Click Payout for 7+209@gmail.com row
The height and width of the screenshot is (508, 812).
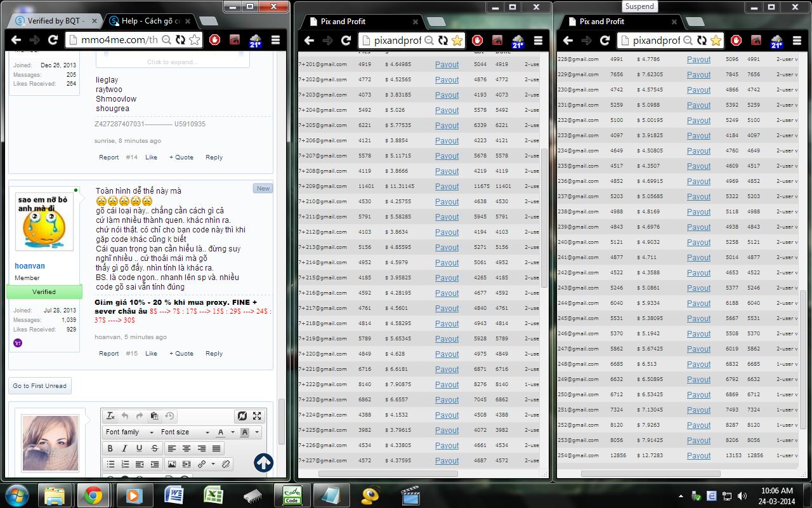[x=447, y=187]
